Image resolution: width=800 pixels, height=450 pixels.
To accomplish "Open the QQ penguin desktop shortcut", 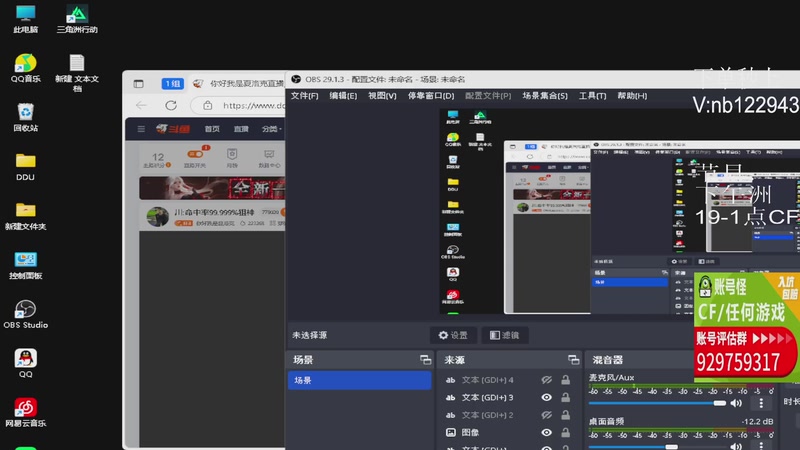I will (x=26, y=363).
